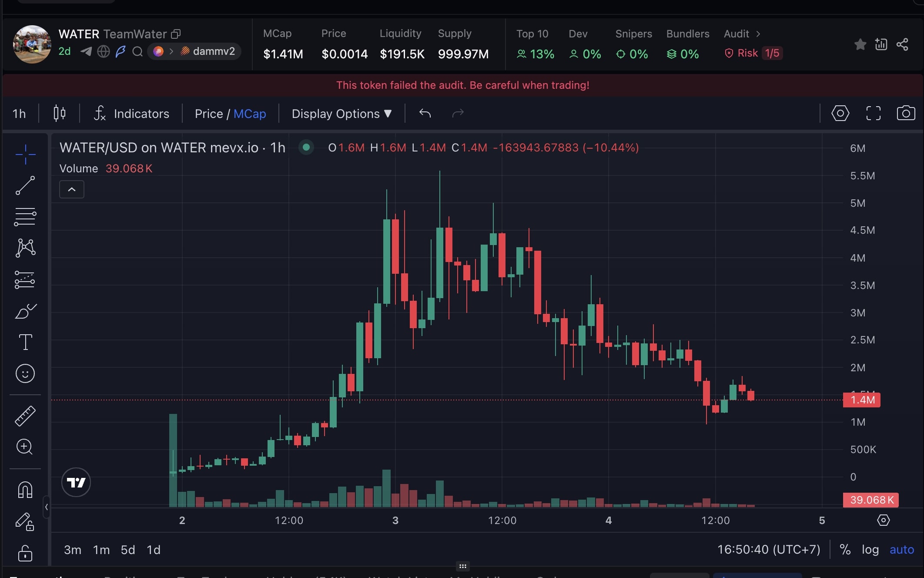Click the Supply 999.97M value
The image size is (924, 578).
(463, 54)
